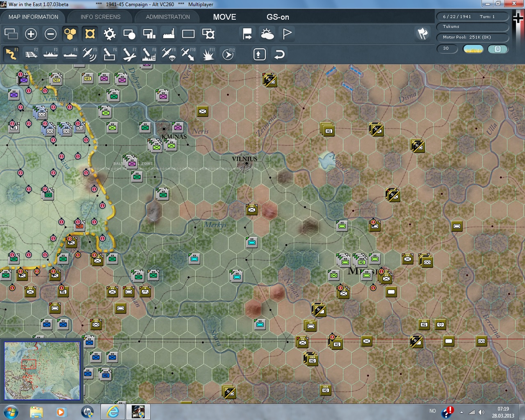Toggle the hex grid display icon
525x420 pixels.
(x=70, y=34)
